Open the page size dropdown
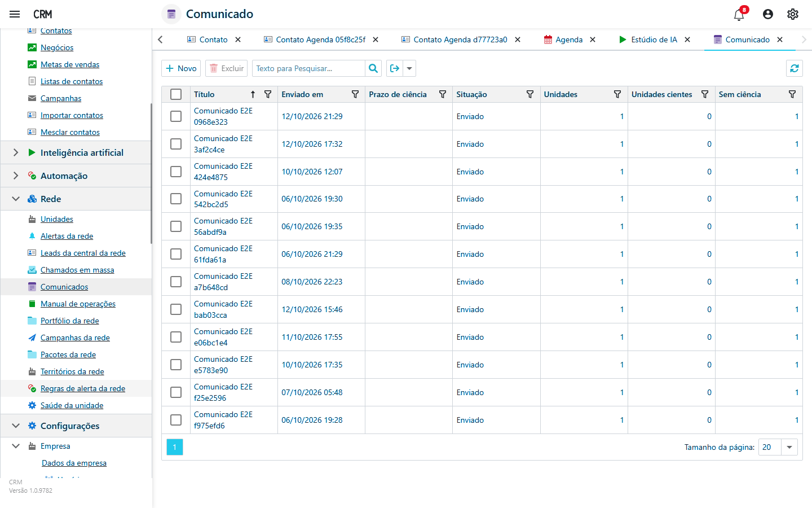The image size is (812, 508). click(789, 447)
